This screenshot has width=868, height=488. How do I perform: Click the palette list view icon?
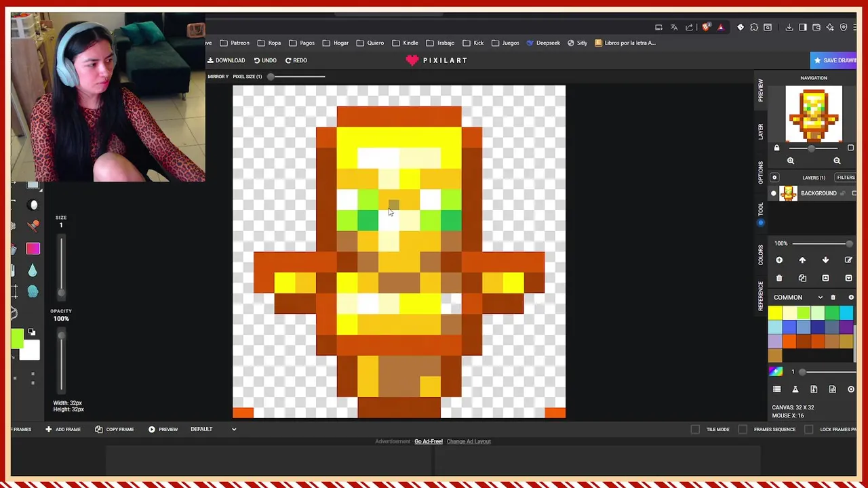pos(776,389)
